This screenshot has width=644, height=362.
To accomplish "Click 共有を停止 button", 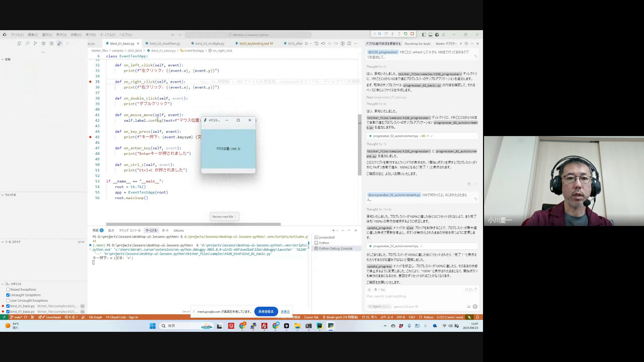I will pyautogui.click(x=266, y=311).
